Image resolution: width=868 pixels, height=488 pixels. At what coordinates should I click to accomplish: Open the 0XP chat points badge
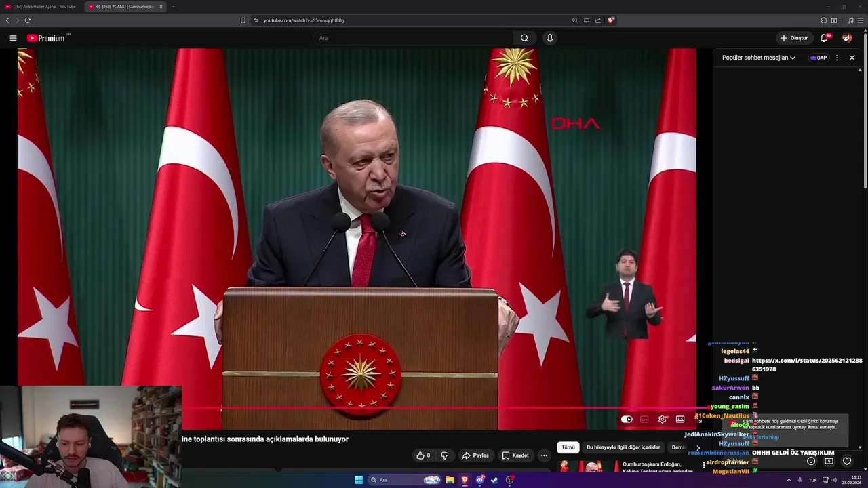coord(818,58)
